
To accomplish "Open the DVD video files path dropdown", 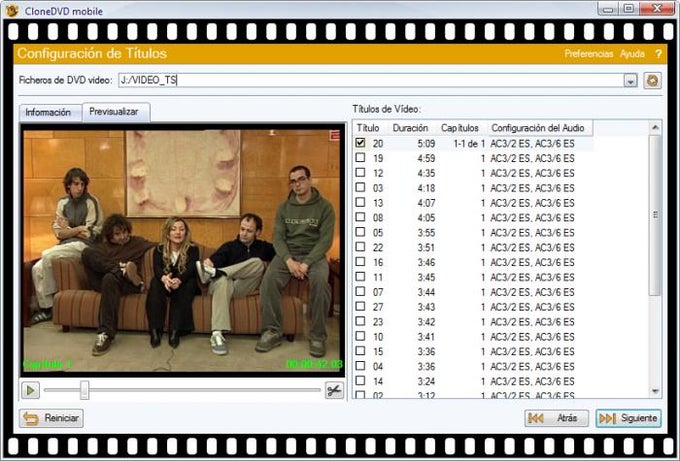I will click(x=631, y=81).
